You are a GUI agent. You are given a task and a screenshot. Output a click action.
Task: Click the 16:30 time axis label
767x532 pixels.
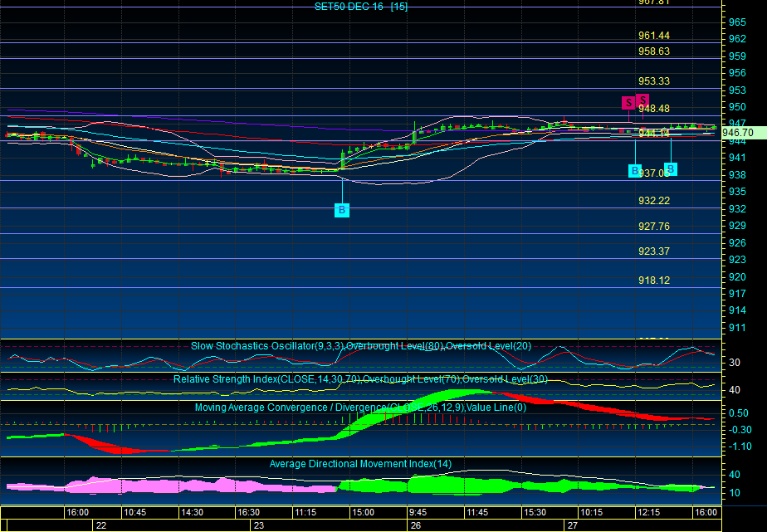coord(248,512)
